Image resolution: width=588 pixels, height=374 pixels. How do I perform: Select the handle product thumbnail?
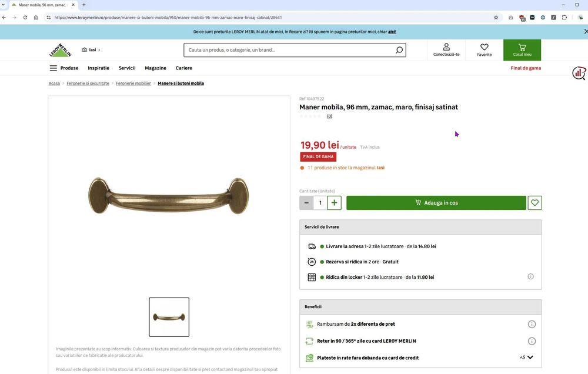pos(169,317)
